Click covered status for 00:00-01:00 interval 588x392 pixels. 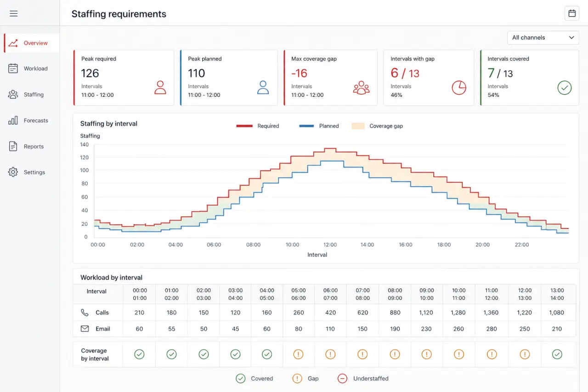pos(139,354)
